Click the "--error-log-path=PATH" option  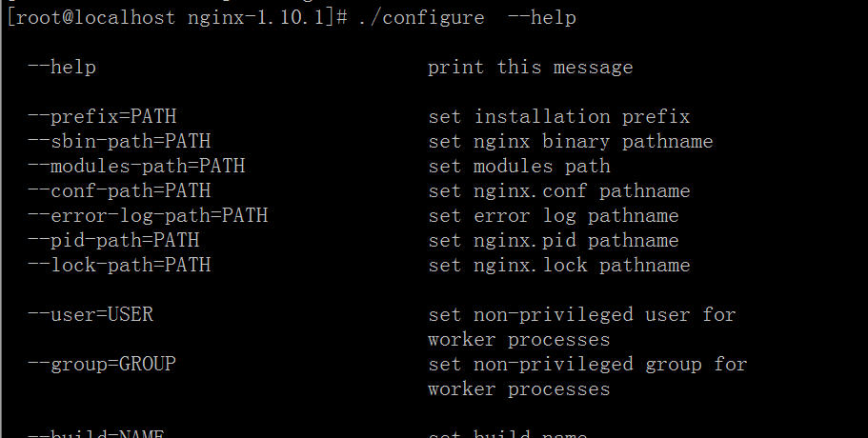click(149, 216)
